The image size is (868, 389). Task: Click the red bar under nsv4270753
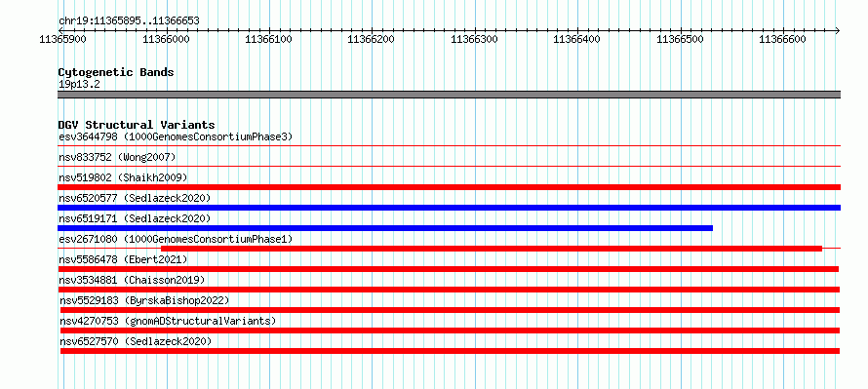(x=450, y=331)
